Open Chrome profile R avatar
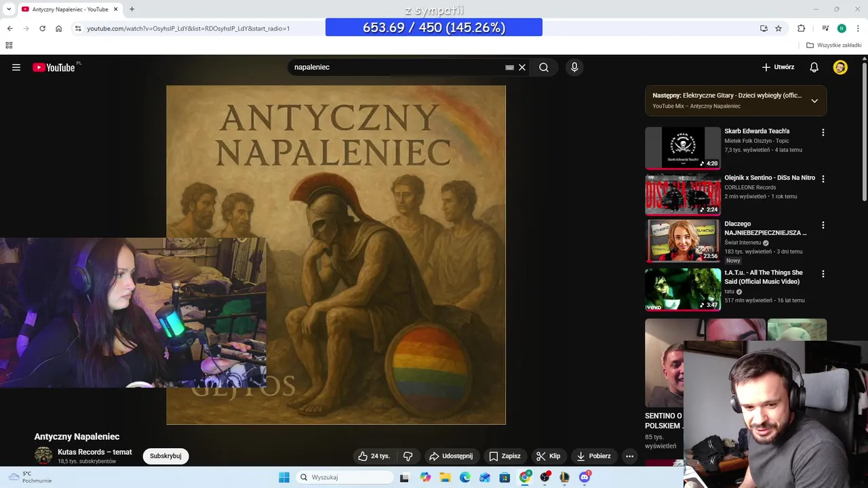Screen dimensions: 868x488 (x=842, y=28)
